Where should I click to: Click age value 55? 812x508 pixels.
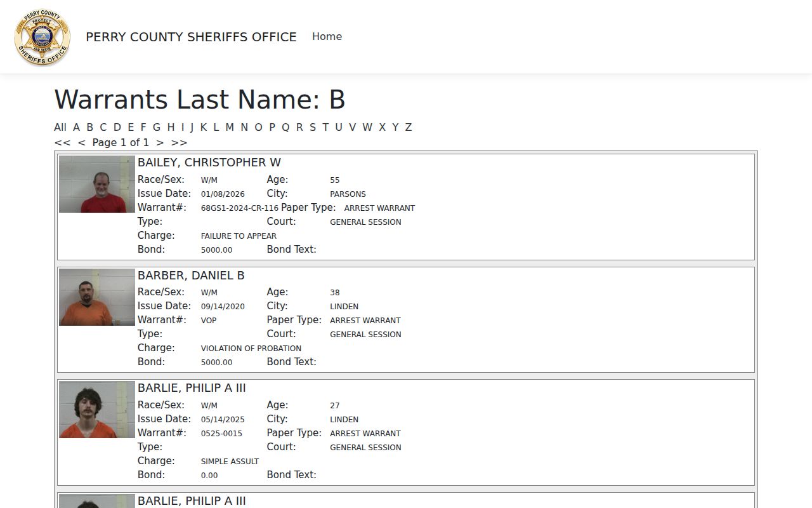pyautogui.click(x=335, y=180)
